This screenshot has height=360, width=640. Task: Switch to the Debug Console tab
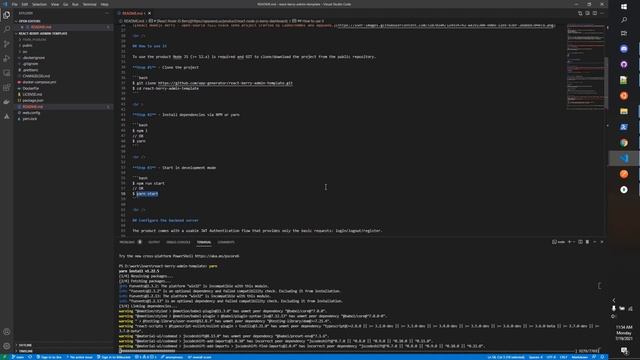click(x=178, y=242)
